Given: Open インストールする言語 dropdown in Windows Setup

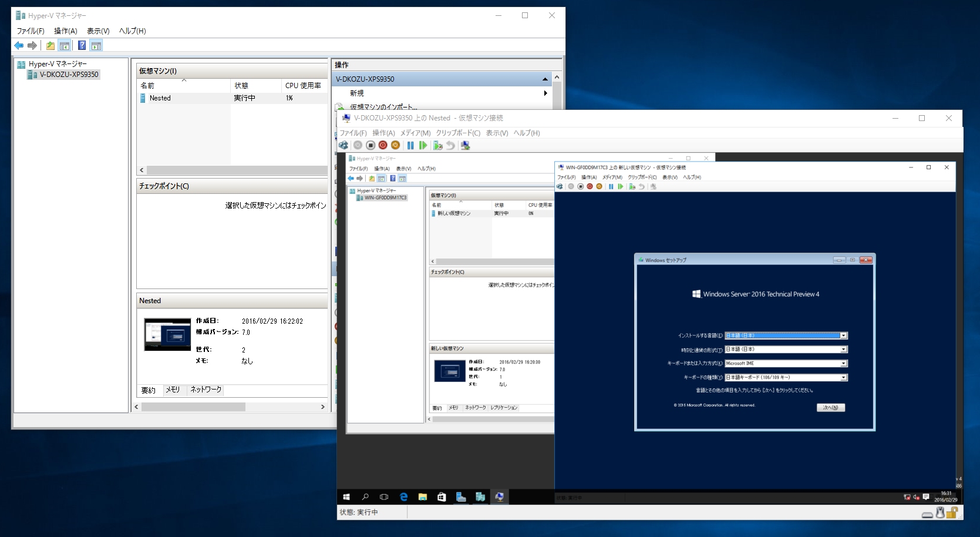Looking at the screenshot, I should pyautogui.click(x=843, y=335).
